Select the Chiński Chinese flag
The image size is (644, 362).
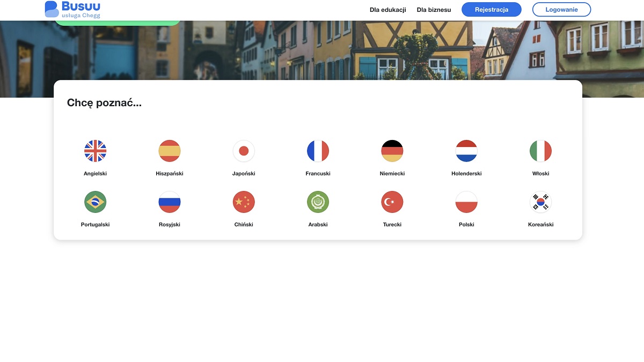pos(244,202)
